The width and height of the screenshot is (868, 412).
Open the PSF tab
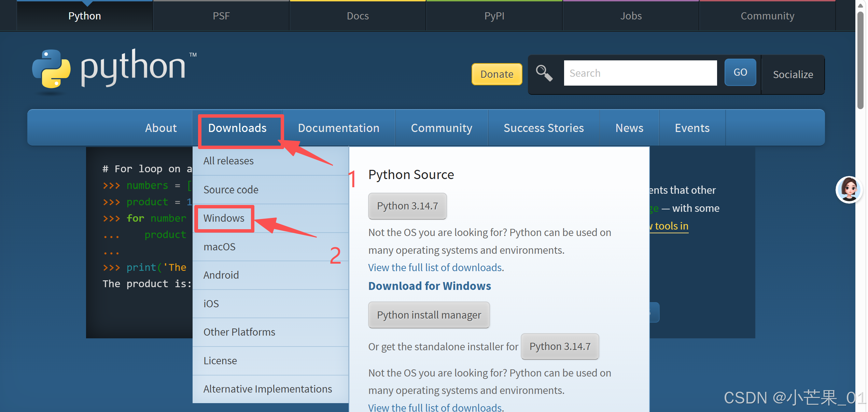tap(221, 16)
